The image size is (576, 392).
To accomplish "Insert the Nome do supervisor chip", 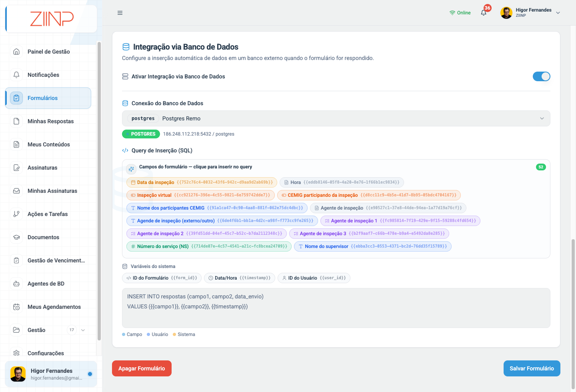I will pos(373,246).
